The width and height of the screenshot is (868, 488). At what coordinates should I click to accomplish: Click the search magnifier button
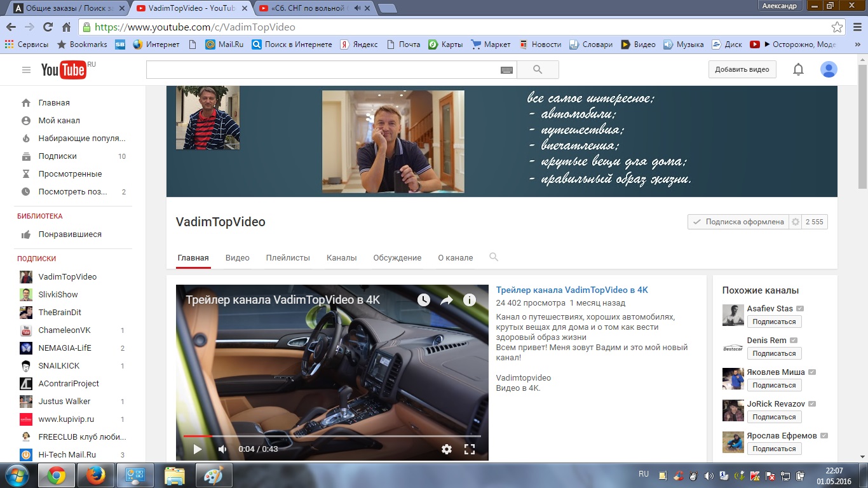(538, 70)
